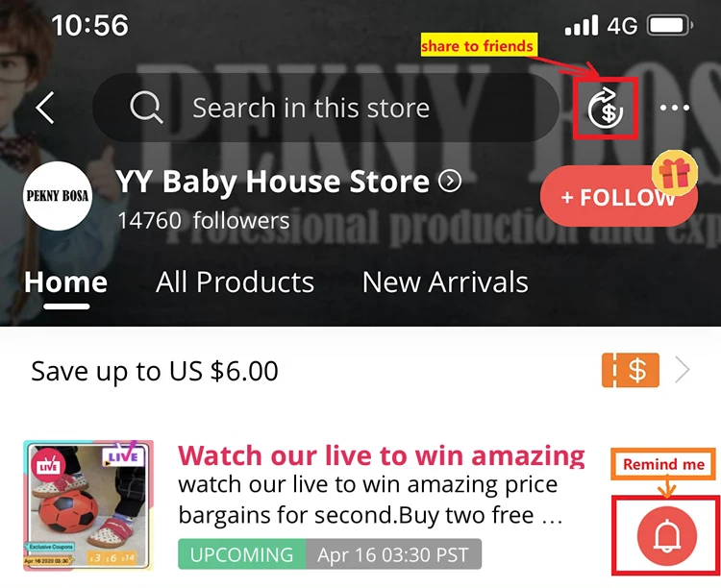
Task: Select the Home tab
Action: pos(65,282)
